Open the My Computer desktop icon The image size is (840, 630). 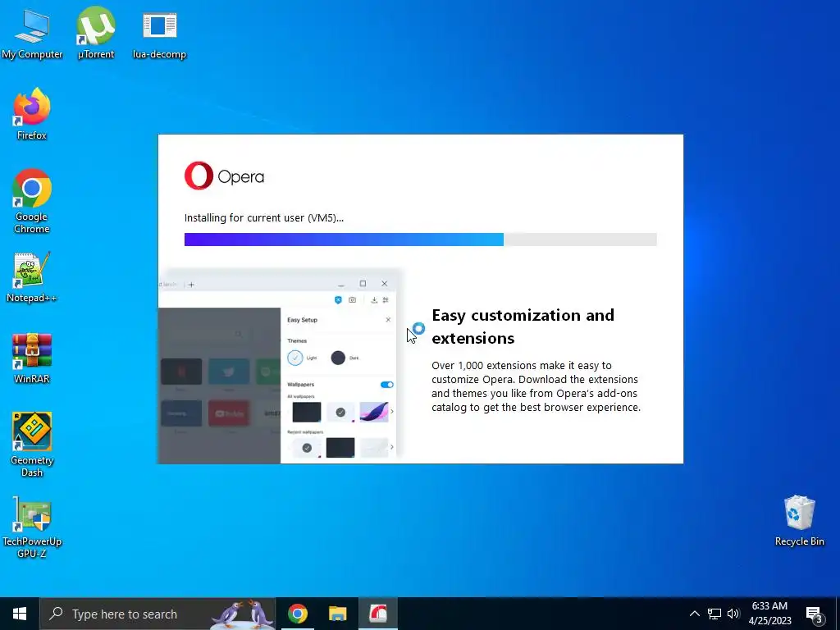[x=32, y=33]
